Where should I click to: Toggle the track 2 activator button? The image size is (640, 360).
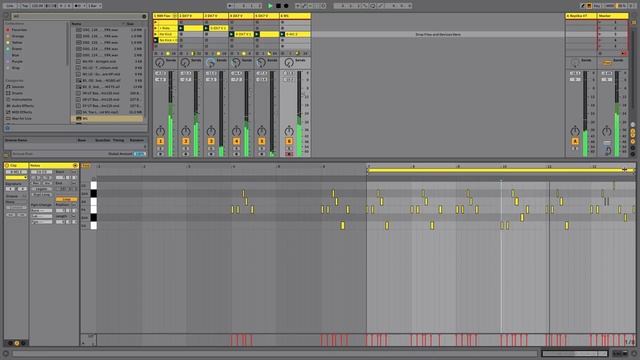point(186,141)
